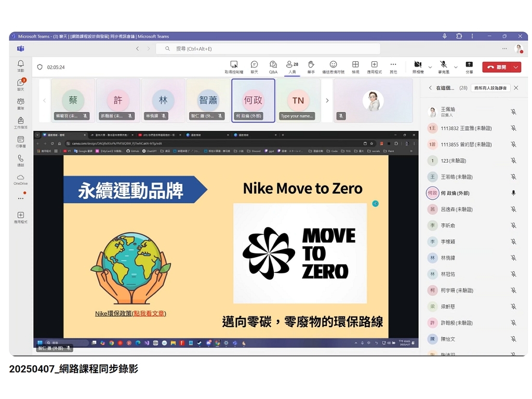Open View (檢視) layout options
The image size is (532, 399).
(x=355, y=67)
